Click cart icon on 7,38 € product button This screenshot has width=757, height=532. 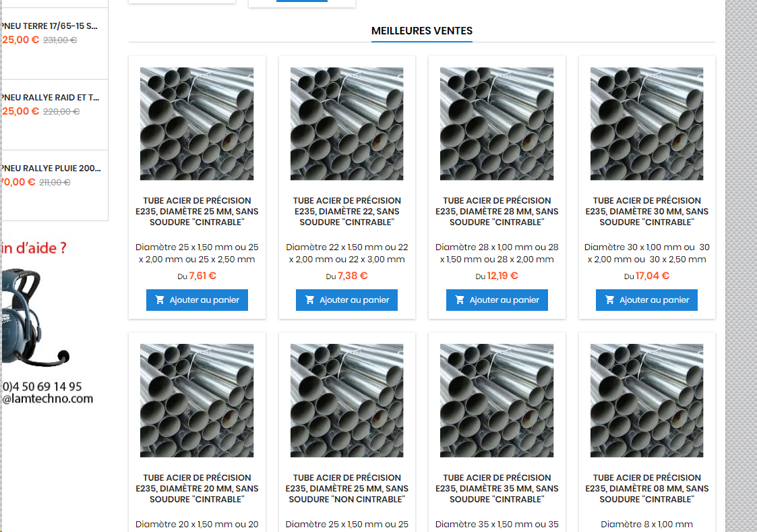pyautogui.click(x=310, y=300)
